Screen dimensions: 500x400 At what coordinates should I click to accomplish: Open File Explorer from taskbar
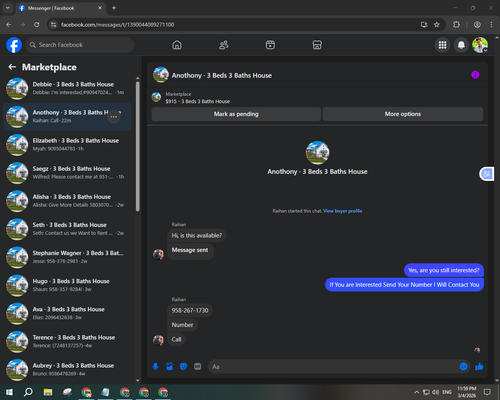[48, 392]
